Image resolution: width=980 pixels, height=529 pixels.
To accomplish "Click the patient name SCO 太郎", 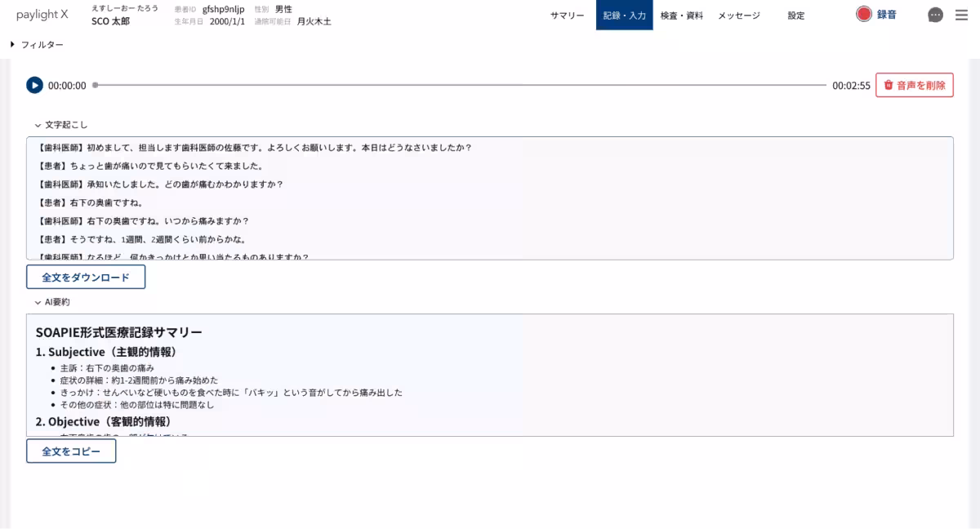I will tap(113, 20).
